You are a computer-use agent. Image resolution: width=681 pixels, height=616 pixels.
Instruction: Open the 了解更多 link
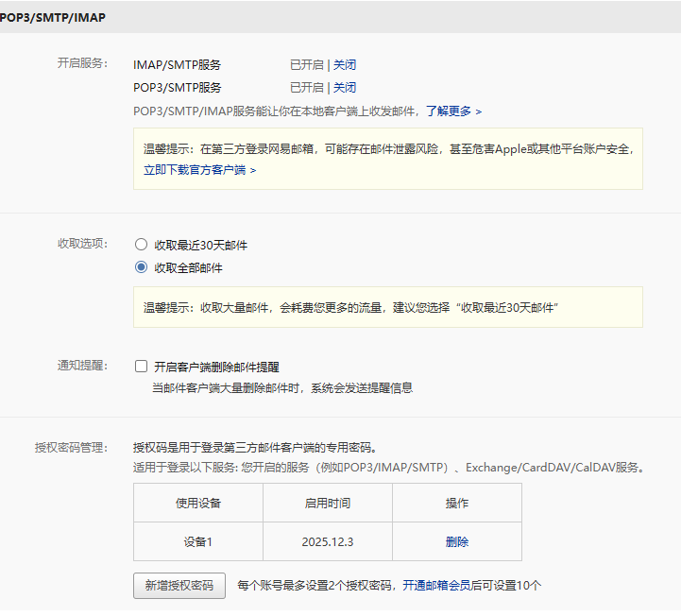pos(453,111)
